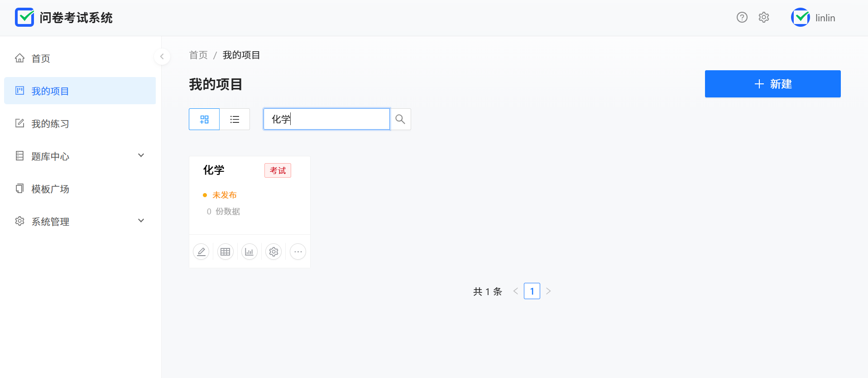Click the 首页 home icon in sidebar

[19, 58]
